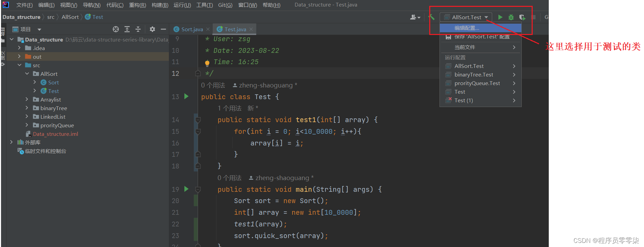Select 保存 'AllSort.Test' 配置 entry

pyautogui.click(x=480, y=37)
